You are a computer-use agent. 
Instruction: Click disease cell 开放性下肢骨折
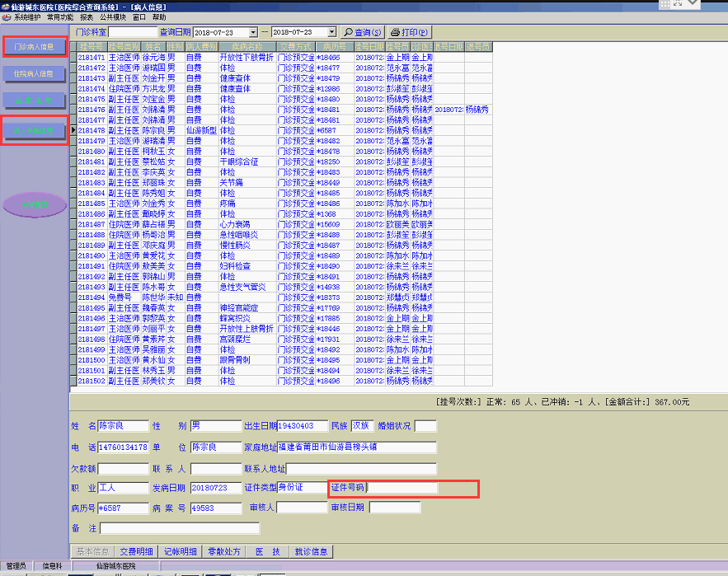pos(247,58)
